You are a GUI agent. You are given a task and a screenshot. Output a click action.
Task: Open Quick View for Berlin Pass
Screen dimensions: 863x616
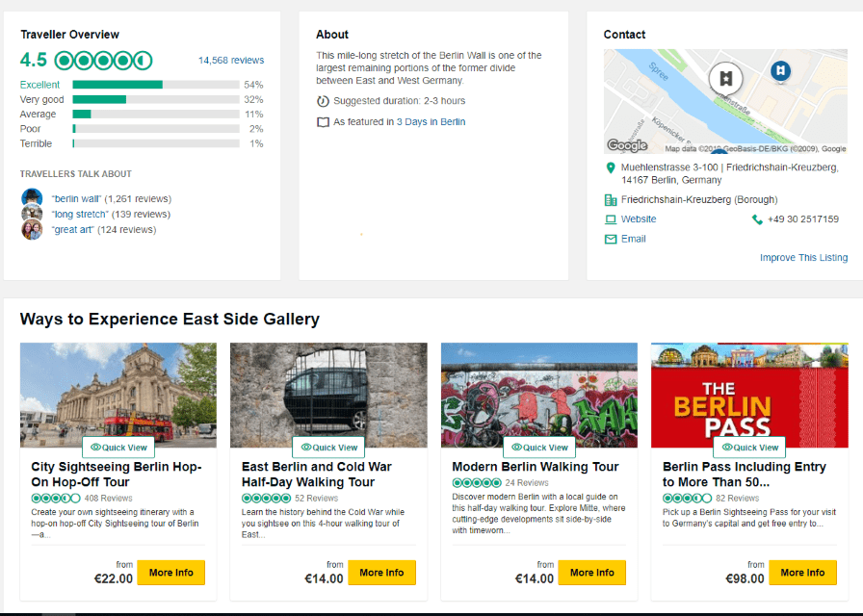748,448
